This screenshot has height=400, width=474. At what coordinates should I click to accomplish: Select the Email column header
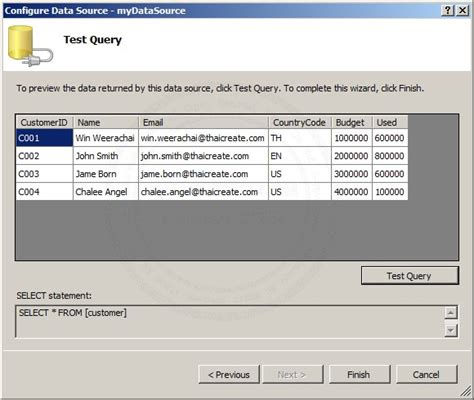coord(203,122)
